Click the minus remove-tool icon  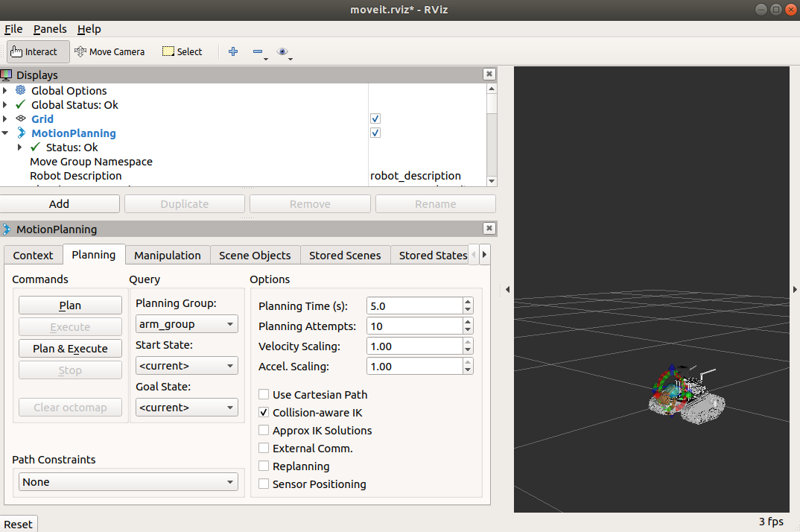258,51
